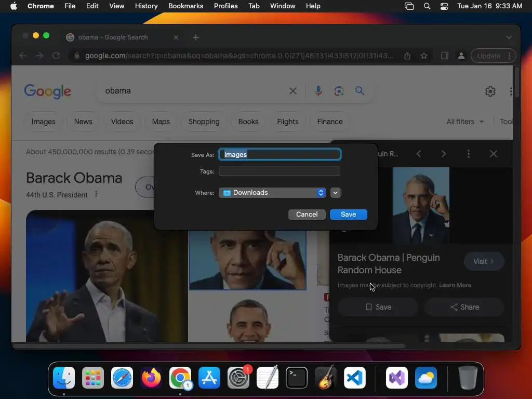
Task: Open the Tab menu
Action: (254, 6)
